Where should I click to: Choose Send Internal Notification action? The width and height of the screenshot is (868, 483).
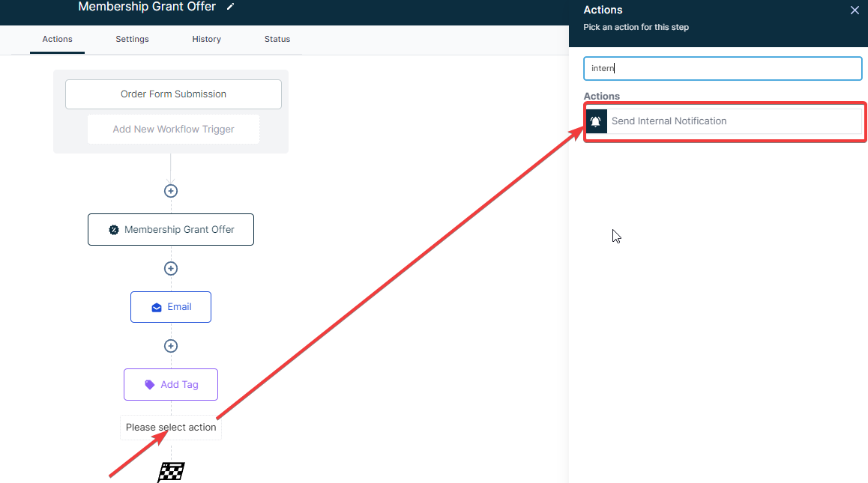[x=725, y=121]
